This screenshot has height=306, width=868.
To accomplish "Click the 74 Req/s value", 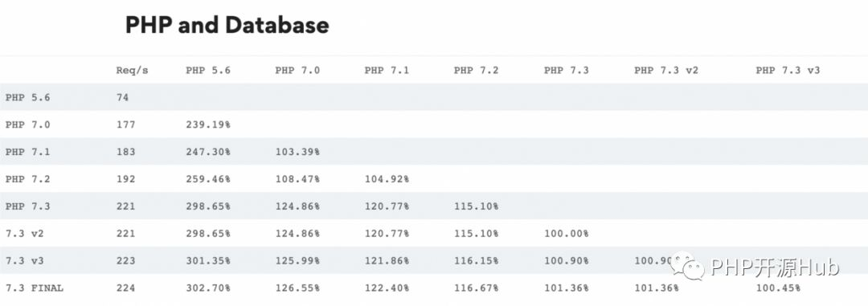I will pos(122,97).
